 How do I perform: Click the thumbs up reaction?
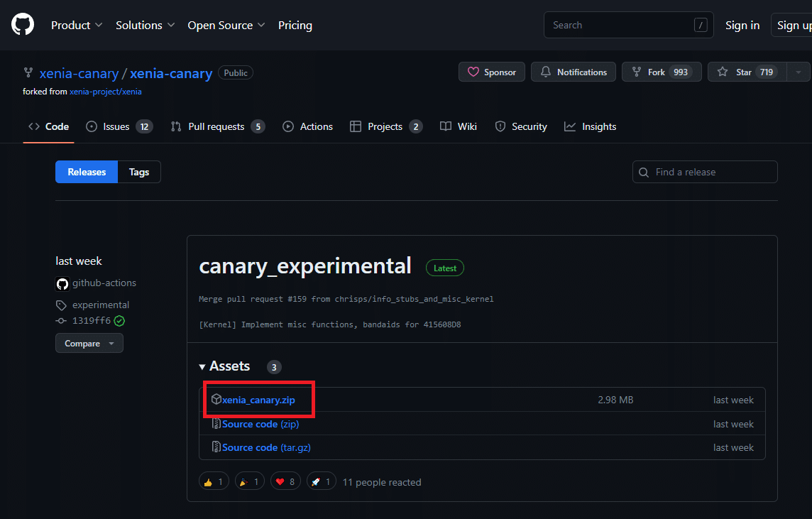214,481
